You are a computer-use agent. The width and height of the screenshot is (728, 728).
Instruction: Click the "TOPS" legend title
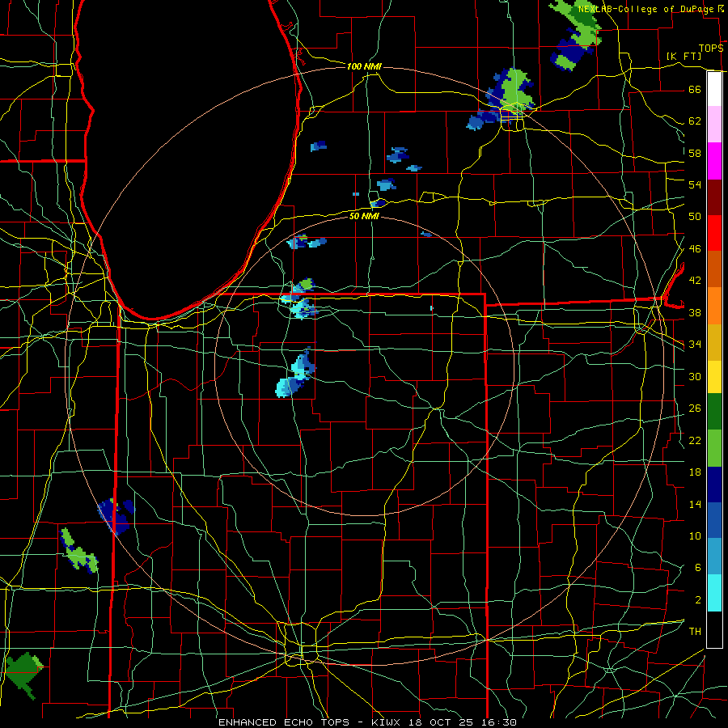(711, 48)
